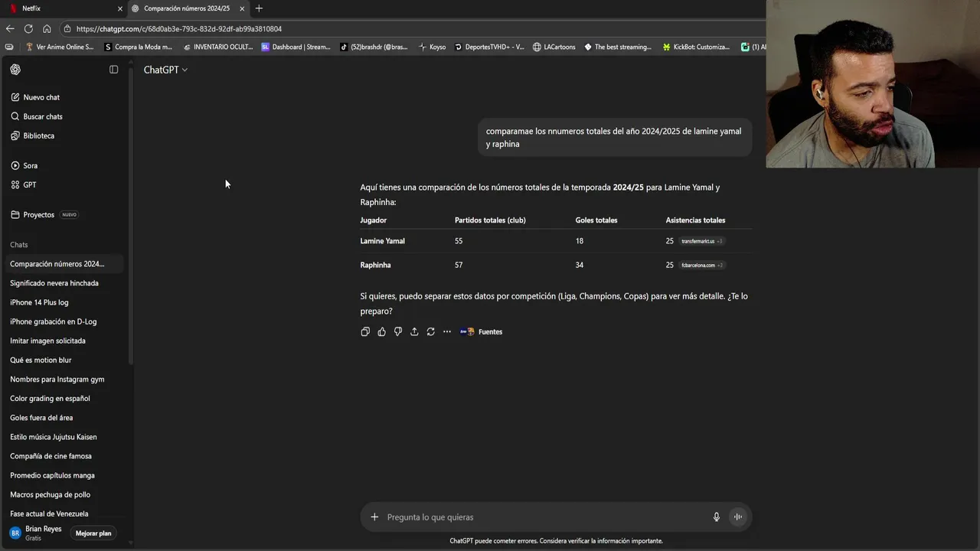Image resolution: width=980 pixels, height=551 pixels.
Task: Click the plus attach icon in prompt box
Action: tap(374, 517)
